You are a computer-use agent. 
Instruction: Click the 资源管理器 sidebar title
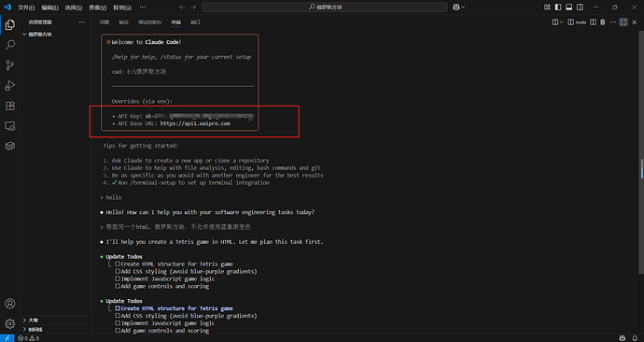pyautogui.click(x=40, y=22)
